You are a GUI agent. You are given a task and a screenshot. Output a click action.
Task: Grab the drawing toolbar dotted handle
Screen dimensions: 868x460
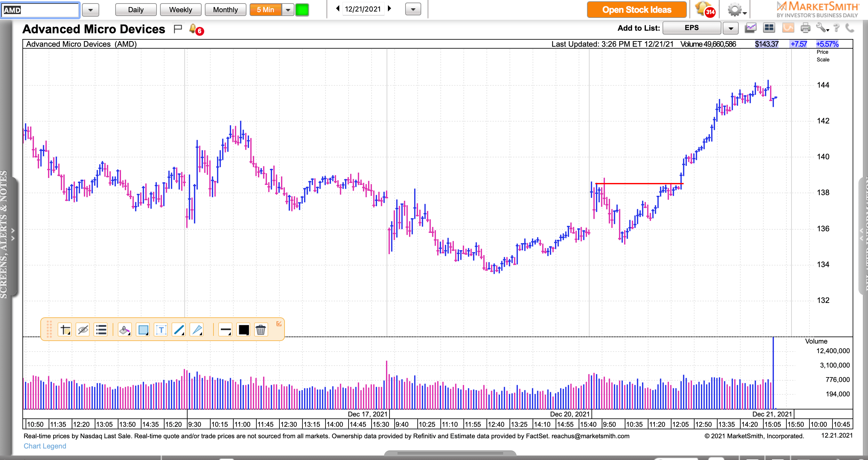[x=49, y=329]
